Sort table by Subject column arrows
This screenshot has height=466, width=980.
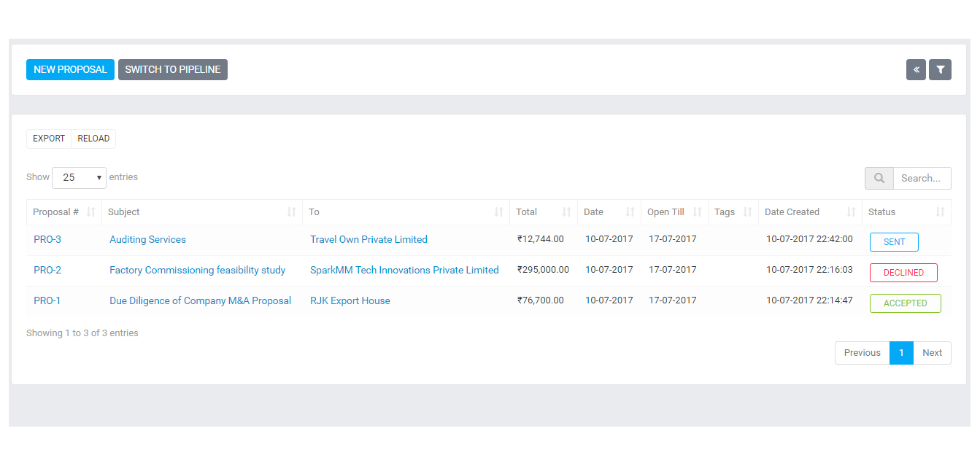click(x=292, y=212)
